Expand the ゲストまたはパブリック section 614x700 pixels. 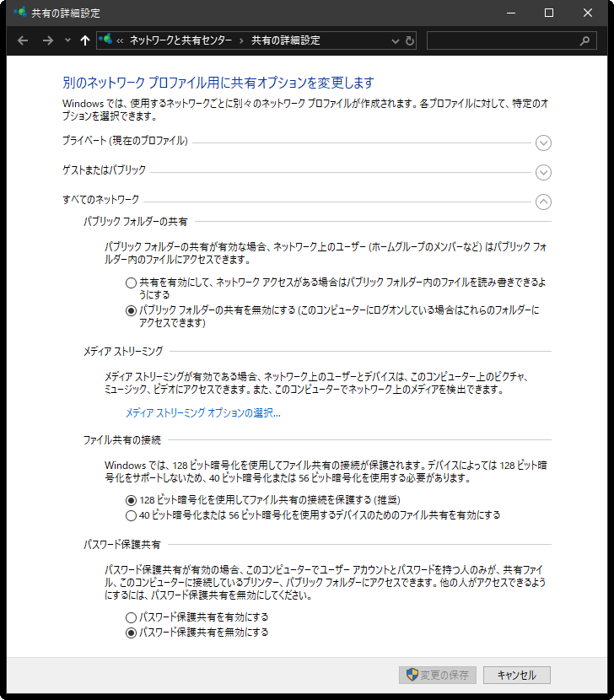543,172
